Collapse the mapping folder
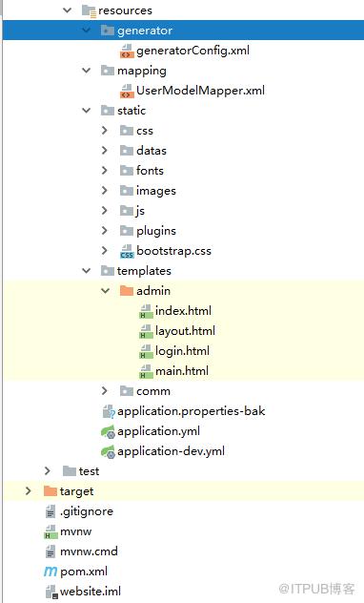Image resolution: width=364 pixels, height=603 pixels. (87, 71)
